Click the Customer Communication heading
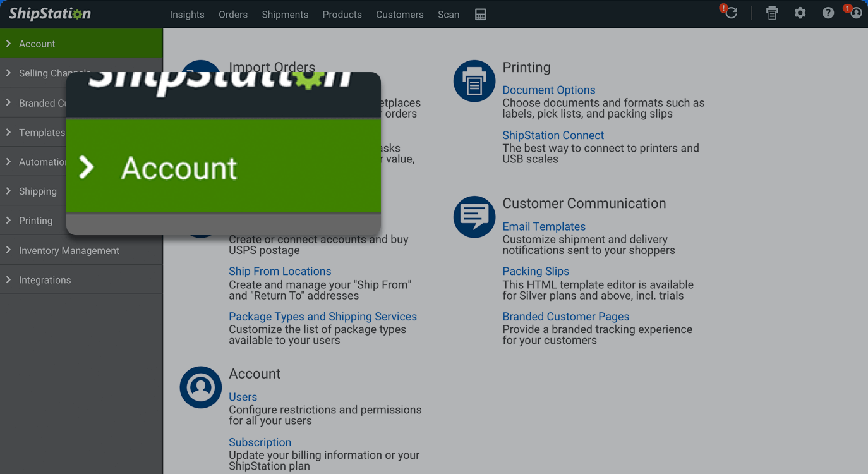The height and width of the screenshot is (474, 868). point(584,204)
